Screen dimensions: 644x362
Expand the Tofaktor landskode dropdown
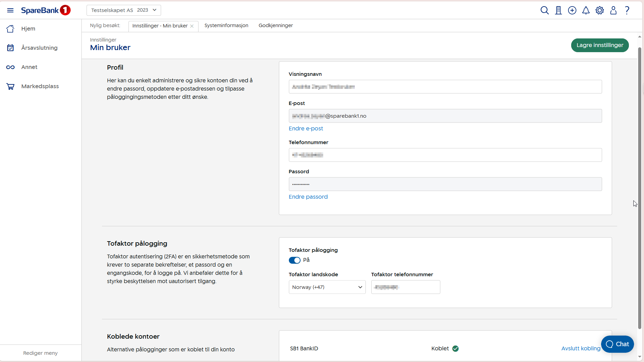[x=327, y=287]
